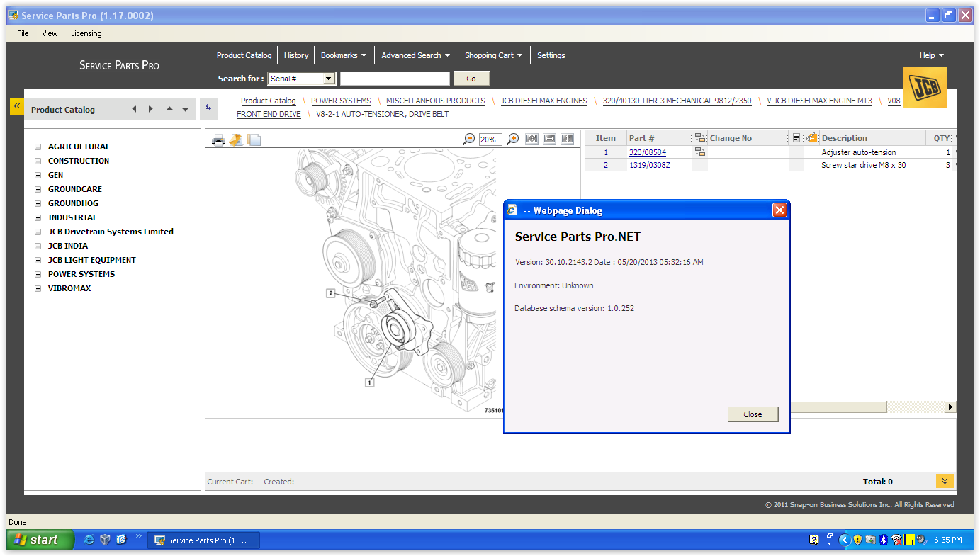Image resolution: width=980 pixels, height=556 pixels.
Task: Click the right arrow in Product Catalog header
Action: [150, 109]
